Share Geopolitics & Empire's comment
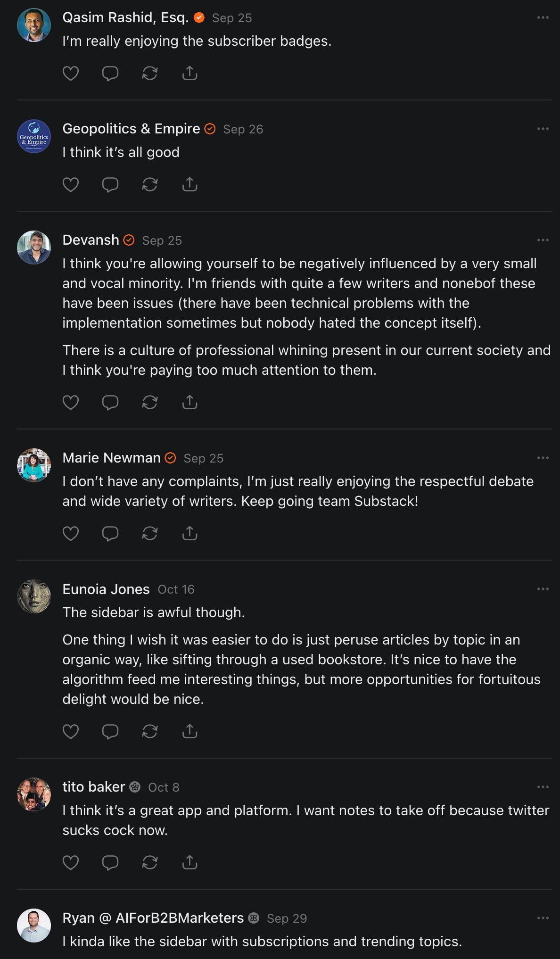This screenshot has height=959, width=560. coord(189,184)
